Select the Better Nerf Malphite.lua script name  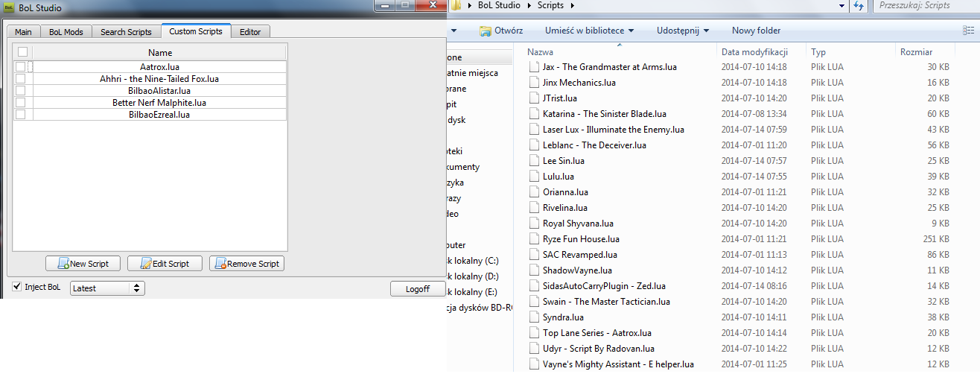click(159, 102)
